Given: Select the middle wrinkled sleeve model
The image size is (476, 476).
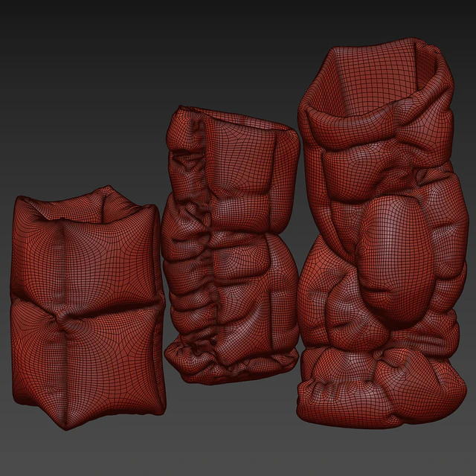Looking at the screenshot, I should click(x=231, y=245).
